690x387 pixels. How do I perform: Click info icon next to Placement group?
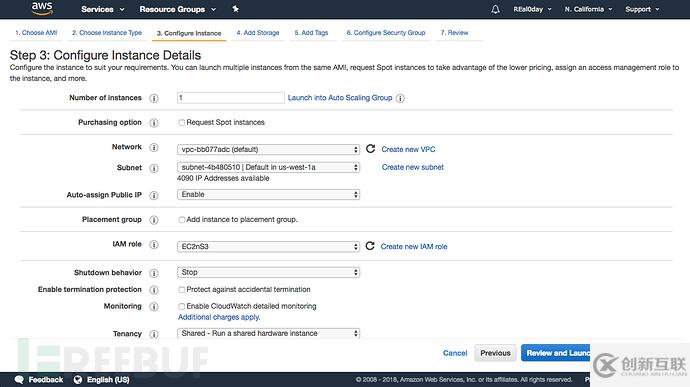(x=154, y=220)
